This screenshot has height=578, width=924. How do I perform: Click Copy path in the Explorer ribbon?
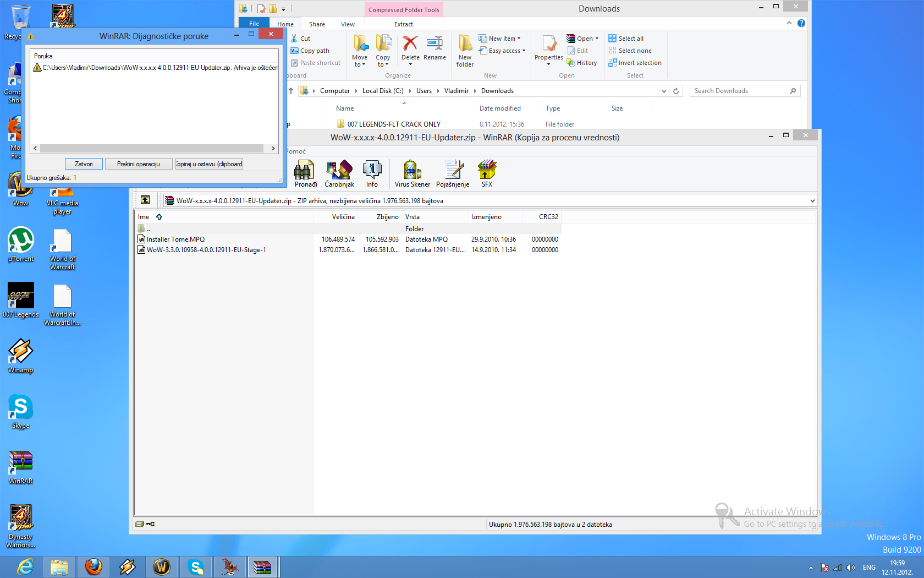point(310,51)
